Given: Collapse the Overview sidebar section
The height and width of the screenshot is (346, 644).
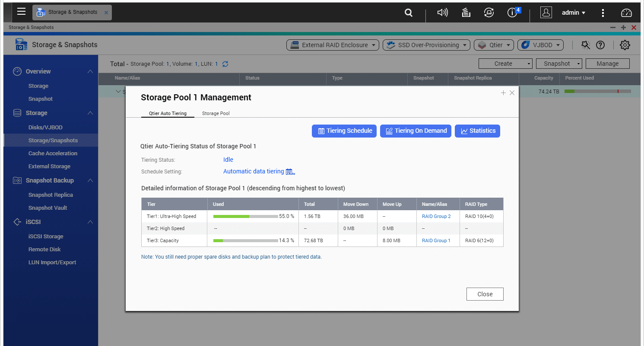Looking at the screenshot, I should 90,71.
